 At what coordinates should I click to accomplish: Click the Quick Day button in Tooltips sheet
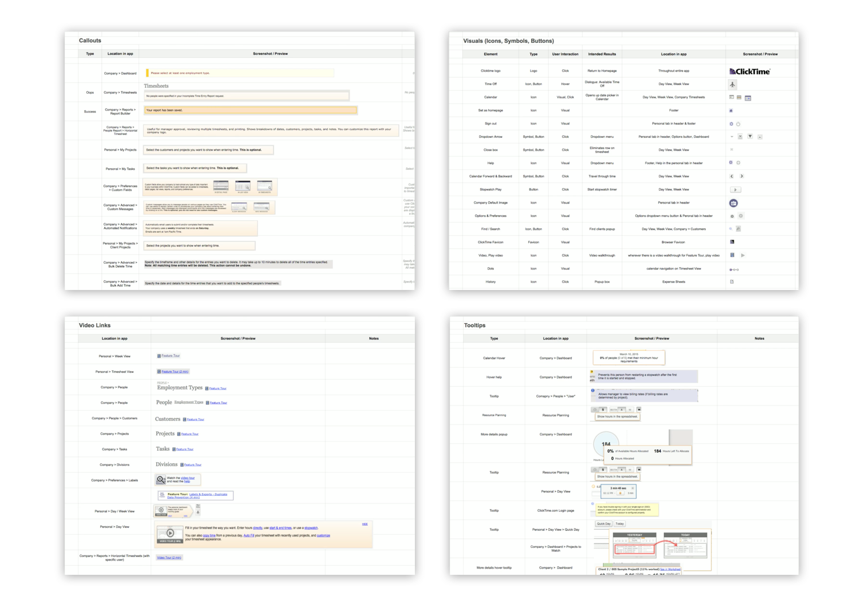604,524
